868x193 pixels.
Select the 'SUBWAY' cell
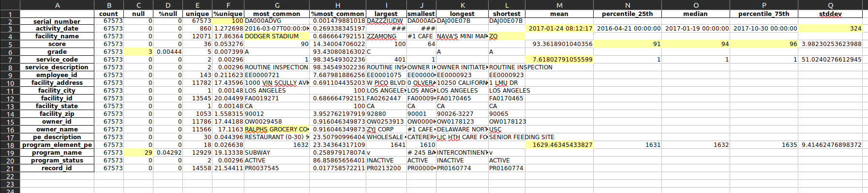pyautogui.click(x=277, y=153)
